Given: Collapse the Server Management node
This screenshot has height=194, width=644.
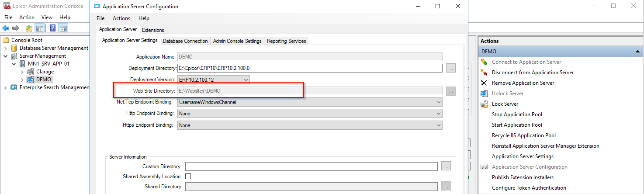Looking at the screenshot, I should 6,56.
